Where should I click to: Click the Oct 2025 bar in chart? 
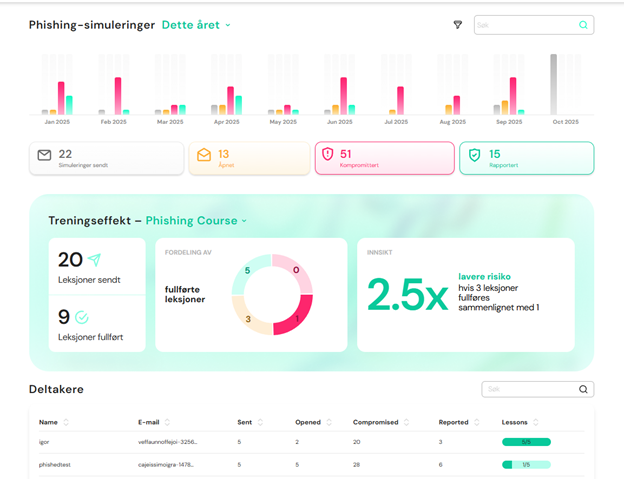coord(554,85)
